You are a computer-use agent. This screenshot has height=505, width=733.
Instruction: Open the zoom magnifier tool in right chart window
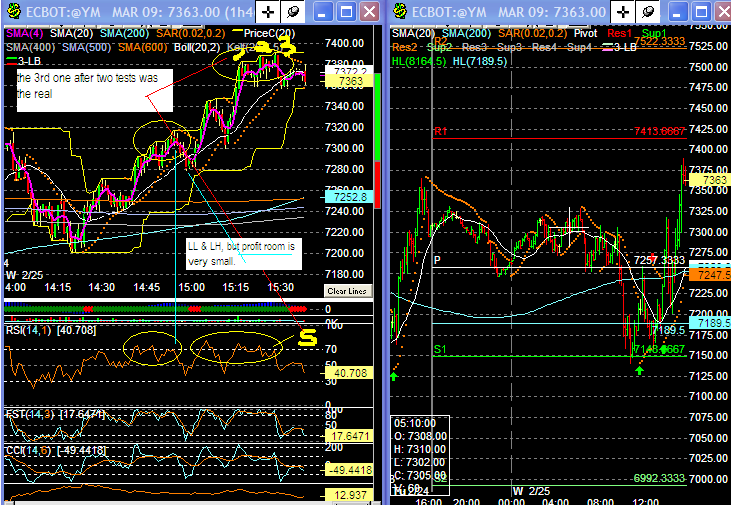(648, 12)
